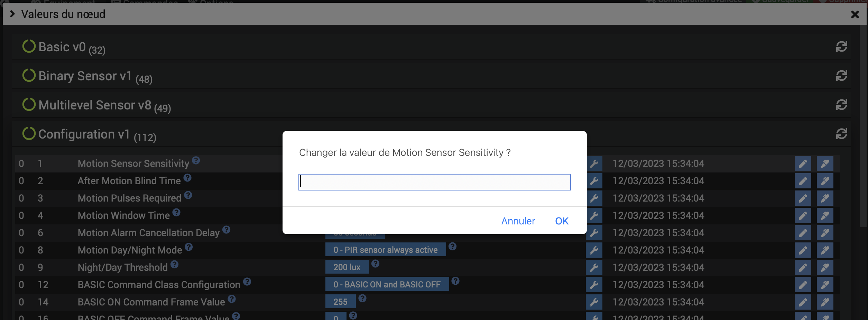Refresh the Basic v0 command class

click(x=841, y=47)
